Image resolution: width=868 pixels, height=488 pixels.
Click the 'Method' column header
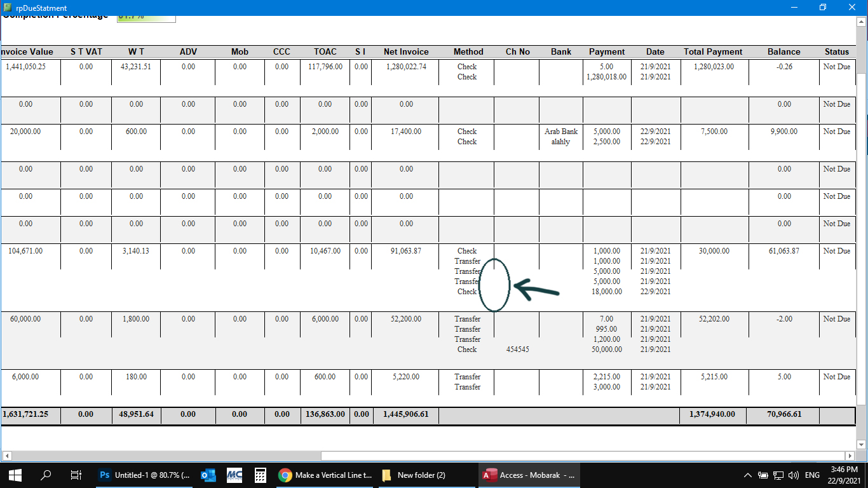(x=468, y=51)
